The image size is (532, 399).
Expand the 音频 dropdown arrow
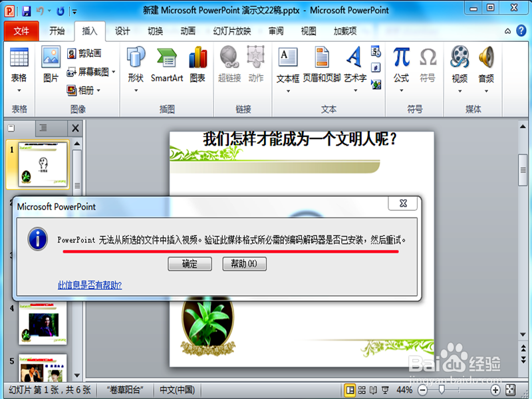click(x=486, y=91)
